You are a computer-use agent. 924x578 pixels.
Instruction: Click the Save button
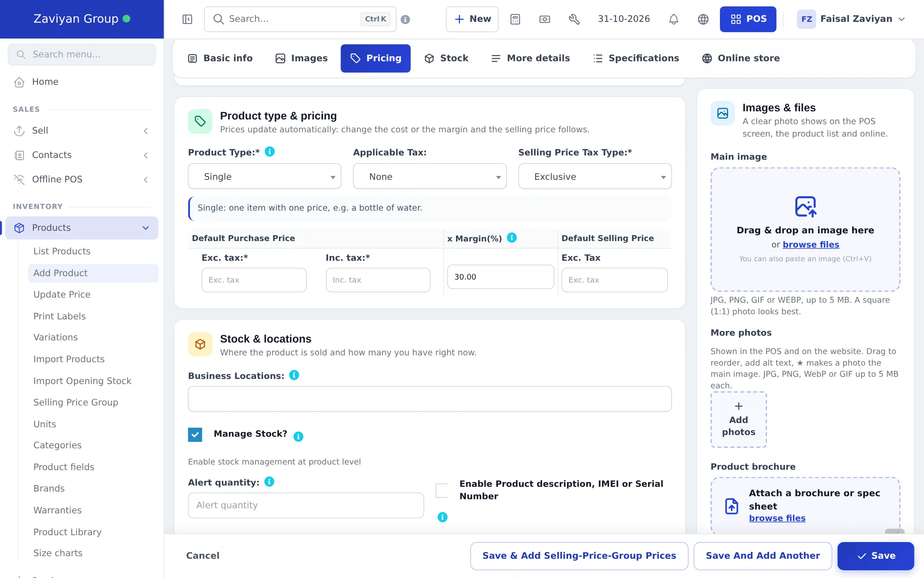[876, 556]
